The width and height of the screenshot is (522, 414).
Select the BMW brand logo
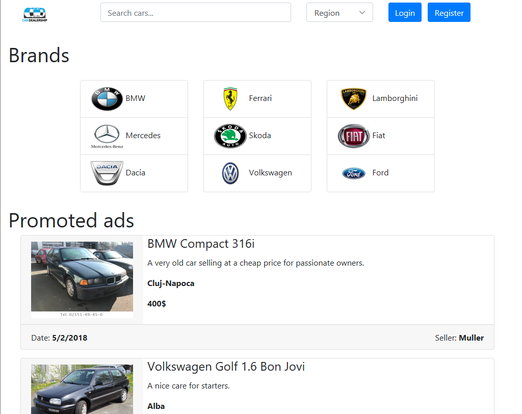pos(107,99)
